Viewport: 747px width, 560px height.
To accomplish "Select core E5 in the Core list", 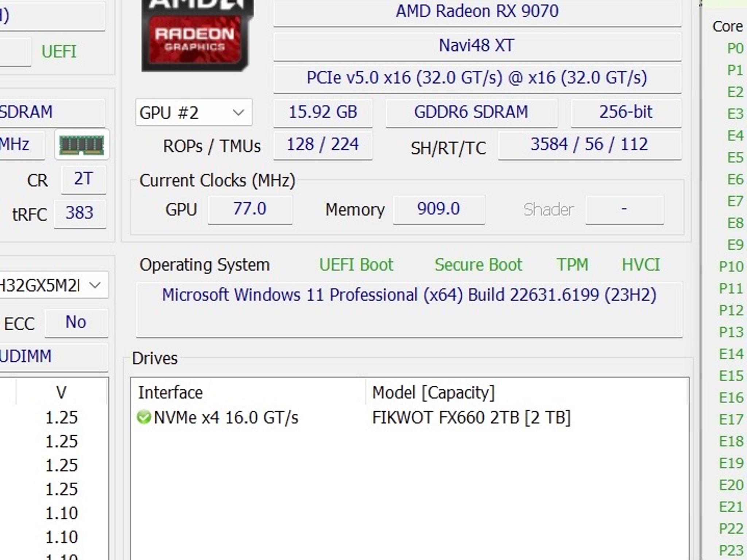I will coord(735,157).
